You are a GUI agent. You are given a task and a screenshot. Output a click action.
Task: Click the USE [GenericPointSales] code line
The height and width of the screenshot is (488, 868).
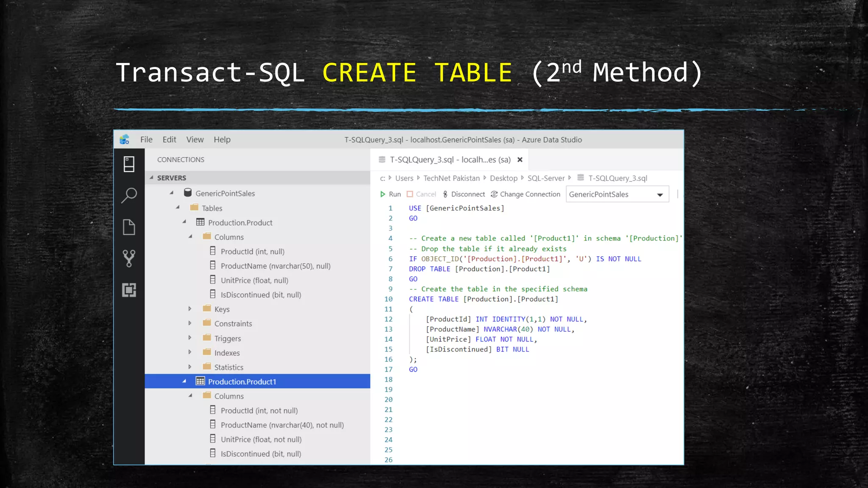(456, 208)
